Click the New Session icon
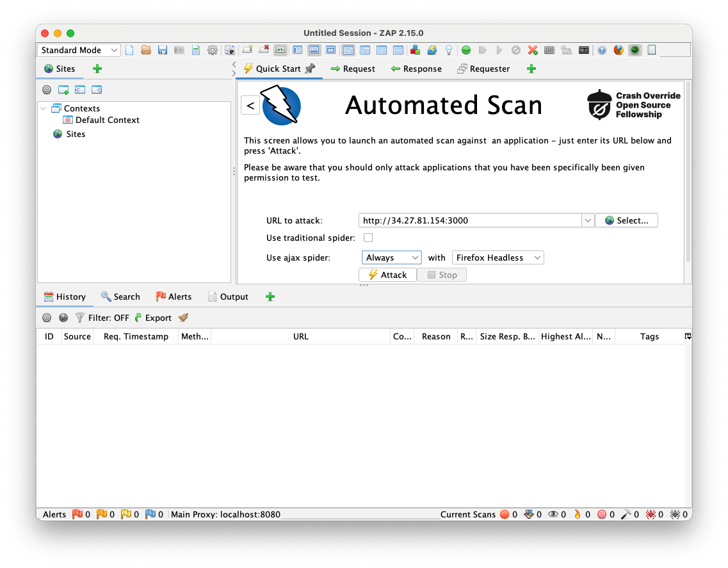Screen dimensions: 728x568 tap(129, 50)
